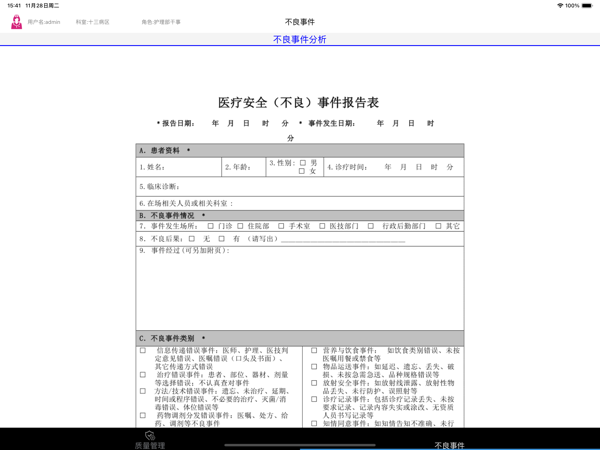Viewport: 600px width, 450px height.
Task: Tap the battery indicator icon
Action: click(x=587, y=6)
